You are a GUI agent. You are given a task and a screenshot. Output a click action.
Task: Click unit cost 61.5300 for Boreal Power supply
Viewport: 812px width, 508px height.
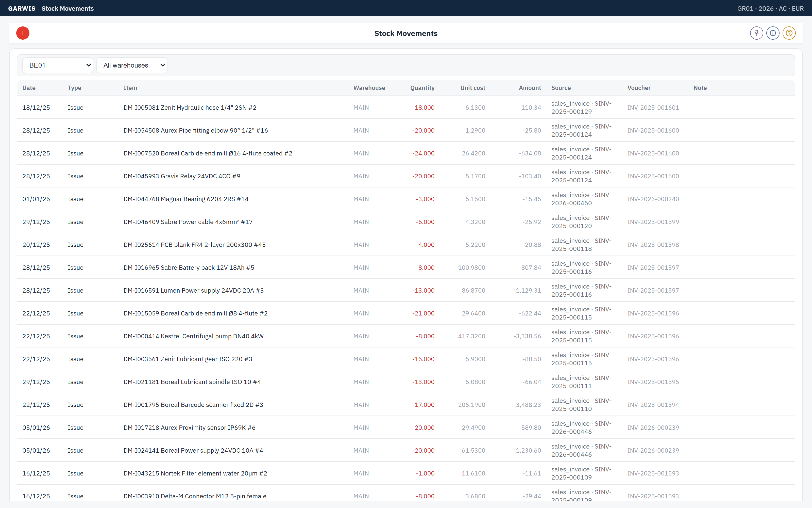click(473, 450)
